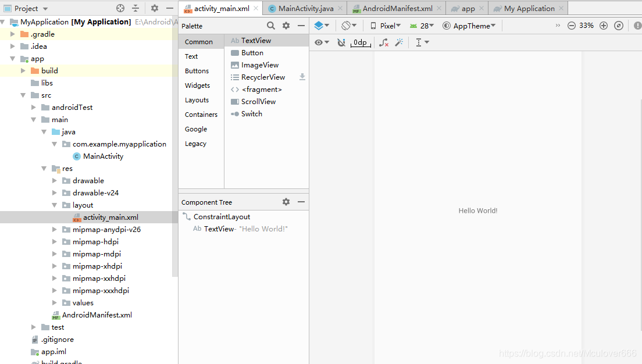
Task: Open the guidelines dropdown
Action: click(422, 42)
